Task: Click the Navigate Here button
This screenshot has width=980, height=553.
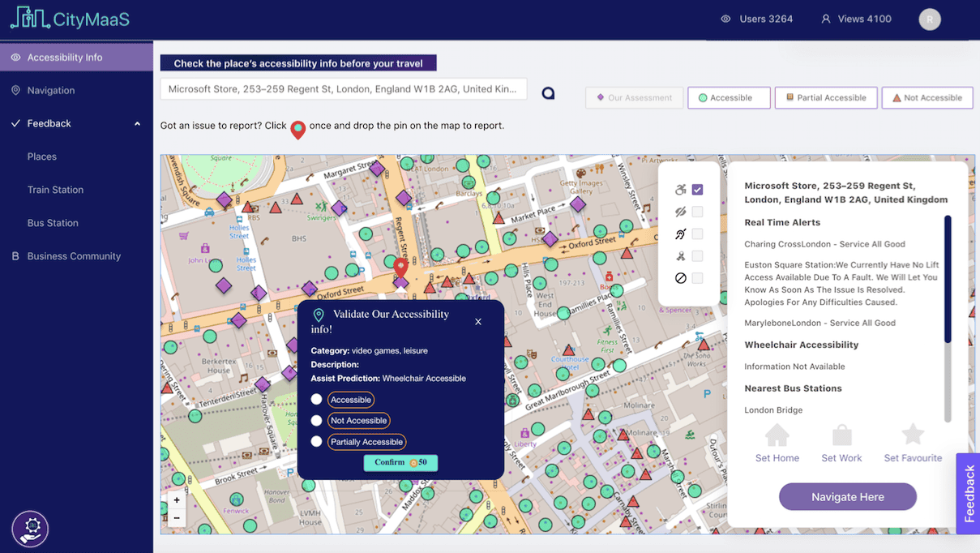Action: point(848,497)
